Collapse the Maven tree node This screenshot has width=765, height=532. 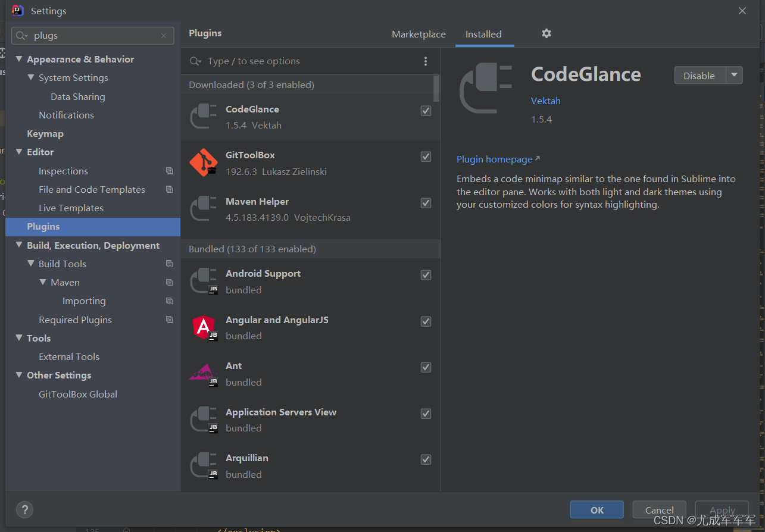click(x=43, y=282)
